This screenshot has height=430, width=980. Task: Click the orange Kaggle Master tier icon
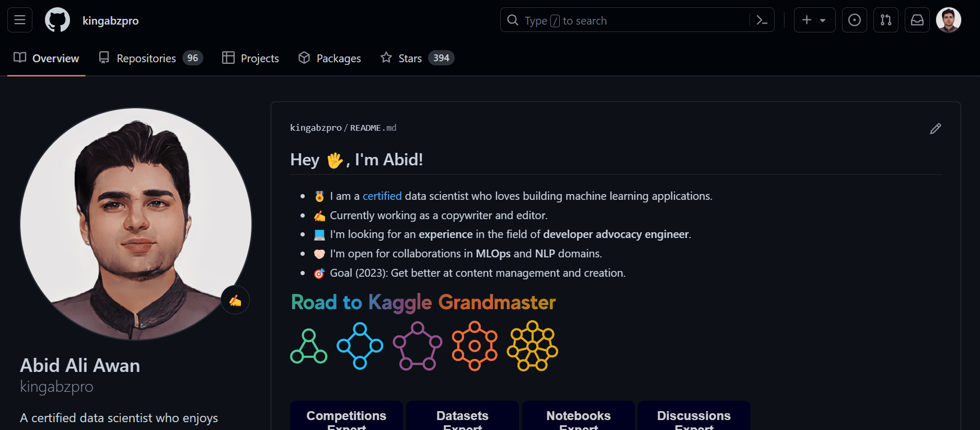[475, 346]
